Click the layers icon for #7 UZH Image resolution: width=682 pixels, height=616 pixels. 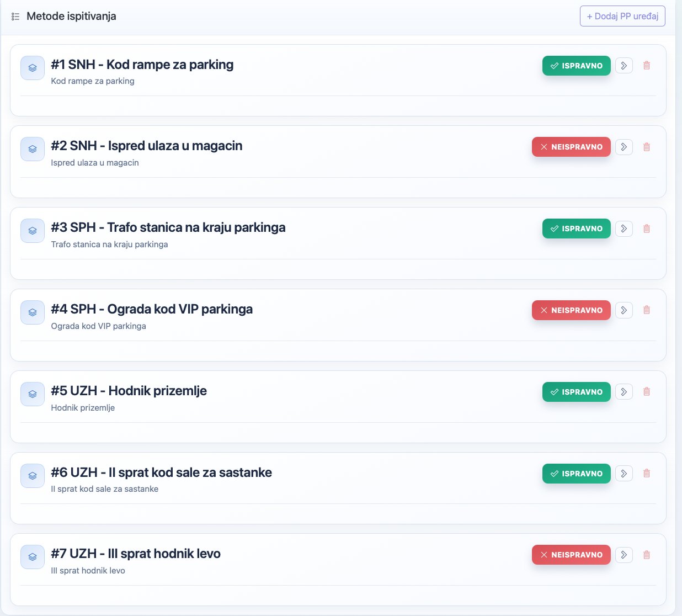click(33, 557)
